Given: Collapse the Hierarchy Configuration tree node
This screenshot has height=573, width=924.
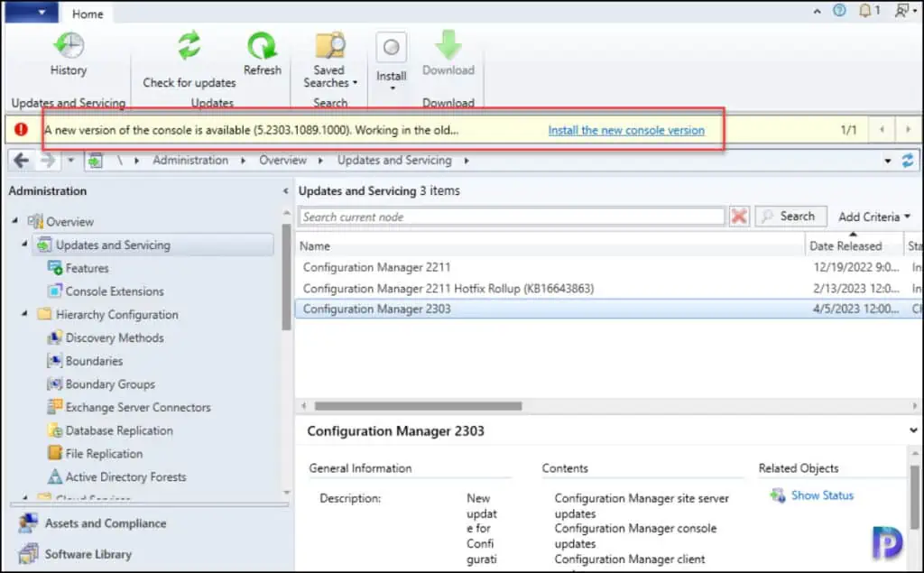Looking at the screenshot, I should [x=24, y=314].
